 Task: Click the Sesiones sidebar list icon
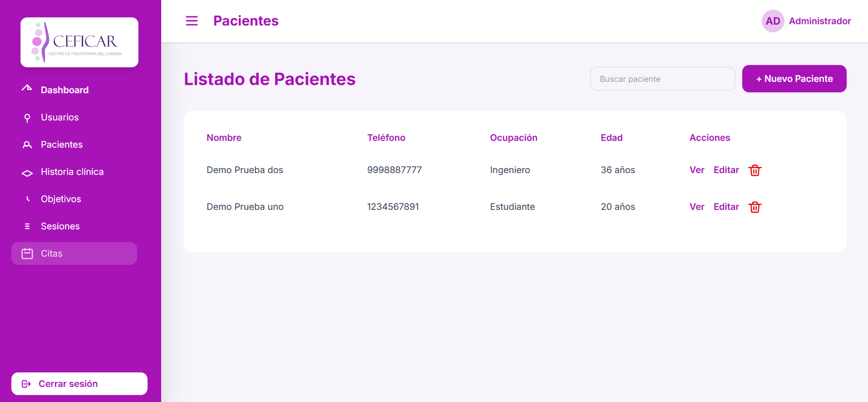27,226
